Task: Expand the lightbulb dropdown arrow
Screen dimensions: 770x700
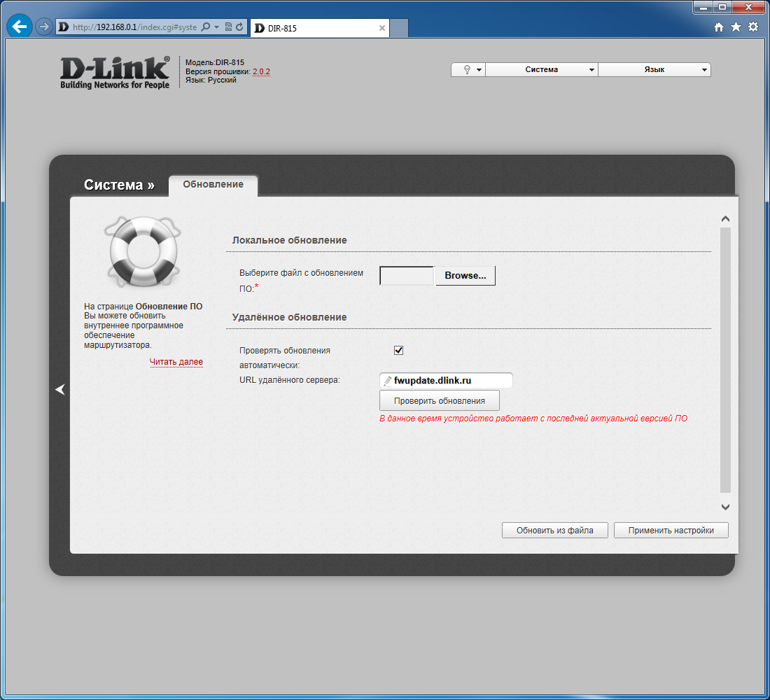Action: (479, 69)
